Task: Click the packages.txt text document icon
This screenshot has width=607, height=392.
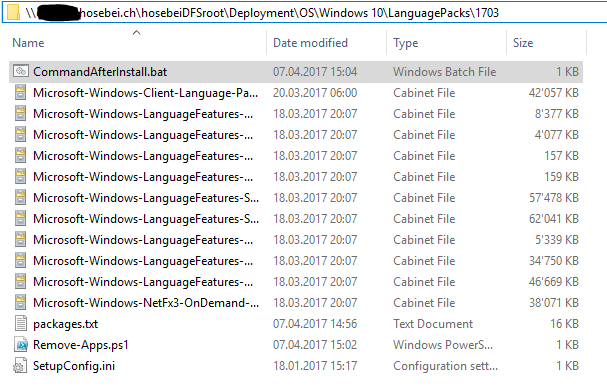Action: tap(21, 324)
